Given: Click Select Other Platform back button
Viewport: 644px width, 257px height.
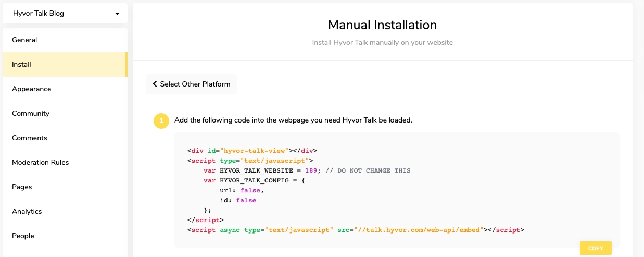Looking at the screenshot, I should [191, 84].
